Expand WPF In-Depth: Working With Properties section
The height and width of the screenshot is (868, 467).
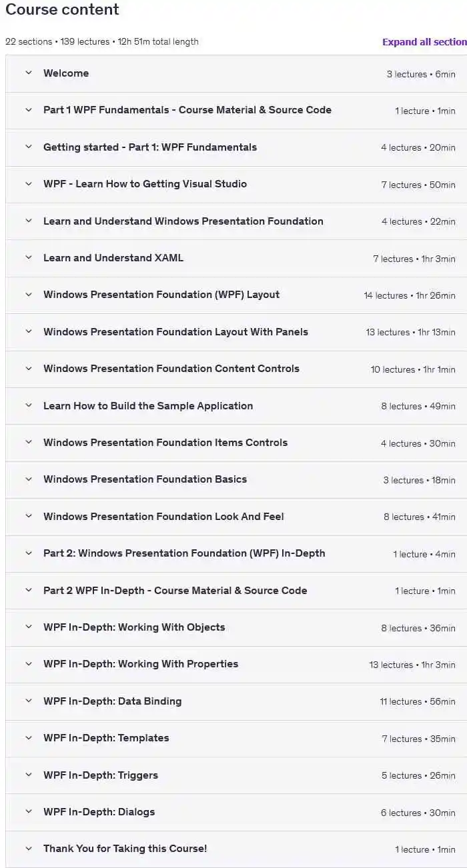pos(141,664)
